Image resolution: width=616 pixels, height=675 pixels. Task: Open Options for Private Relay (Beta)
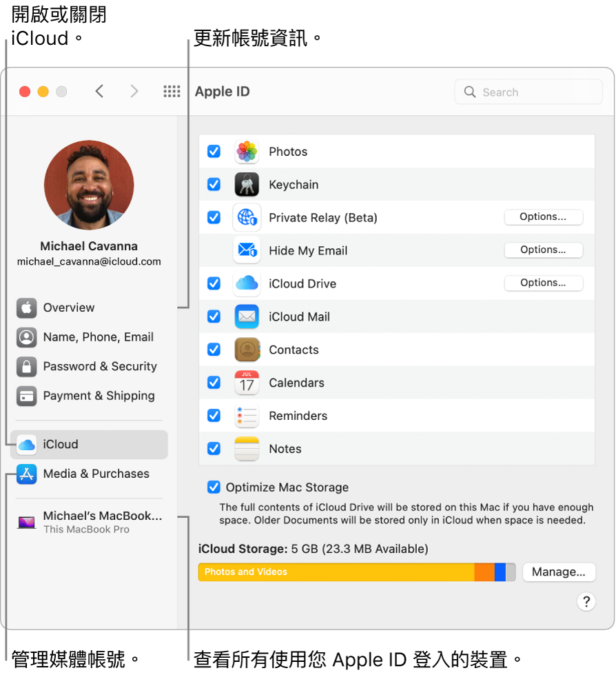click(543, 217)
